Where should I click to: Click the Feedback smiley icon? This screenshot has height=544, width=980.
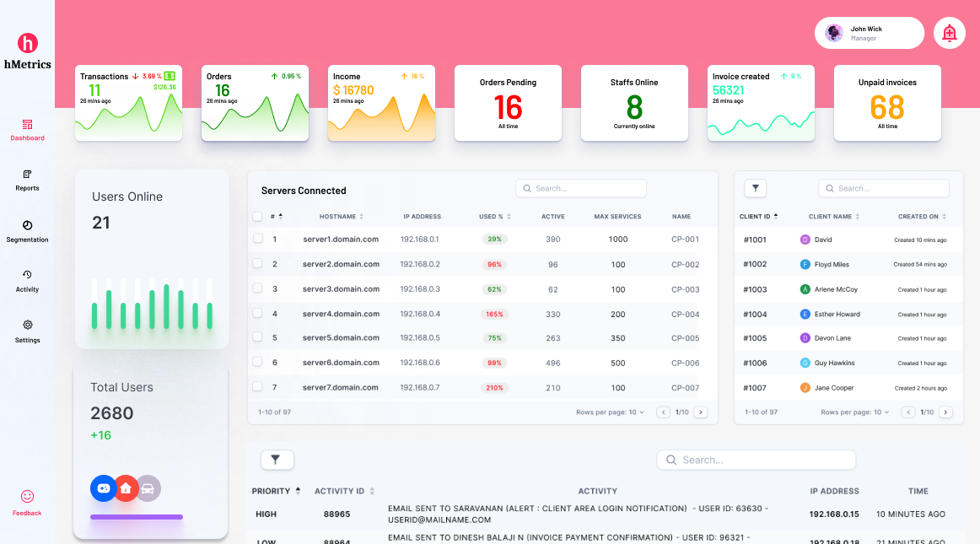point(27,497)
